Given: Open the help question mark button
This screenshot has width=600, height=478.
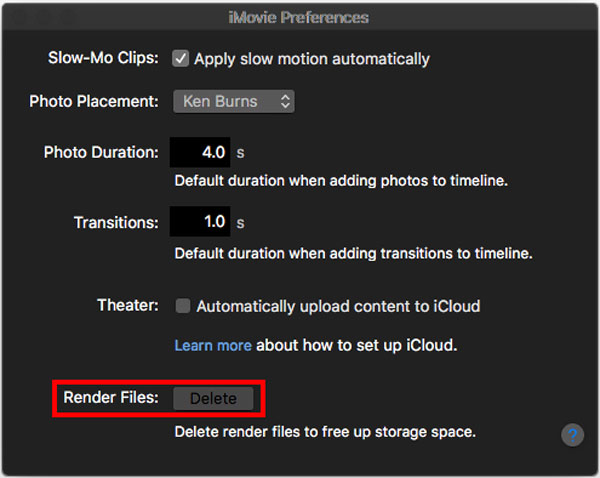Looking at the screenshot, I should (572, 435).
